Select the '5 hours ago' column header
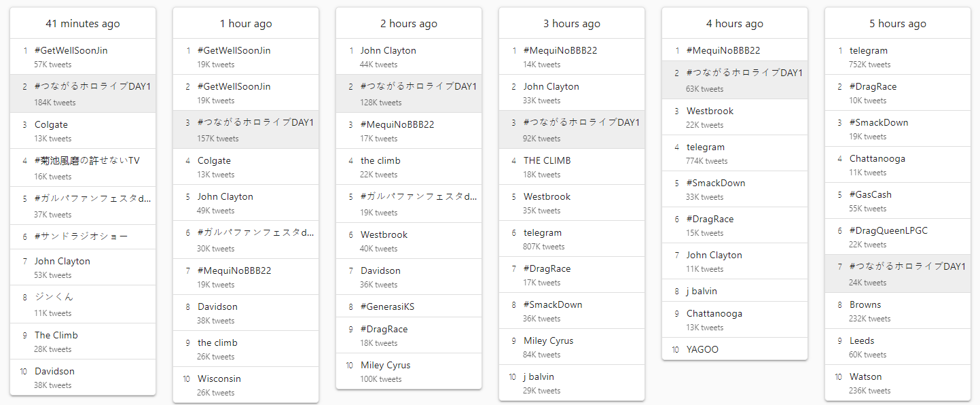This screenshot has width=980, height=405. pos(898,23)
